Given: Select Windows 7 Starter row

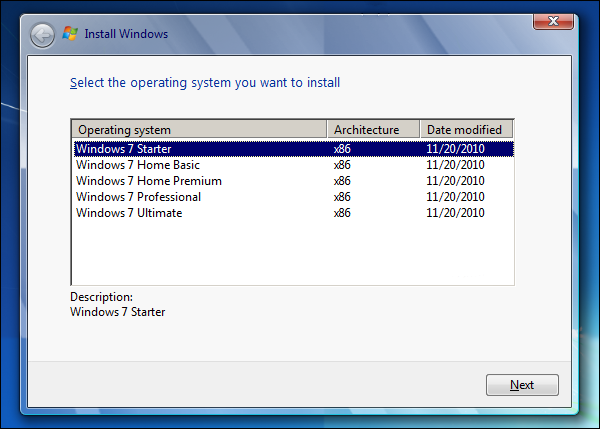Looking at the screenshot, I should (293, 148).
